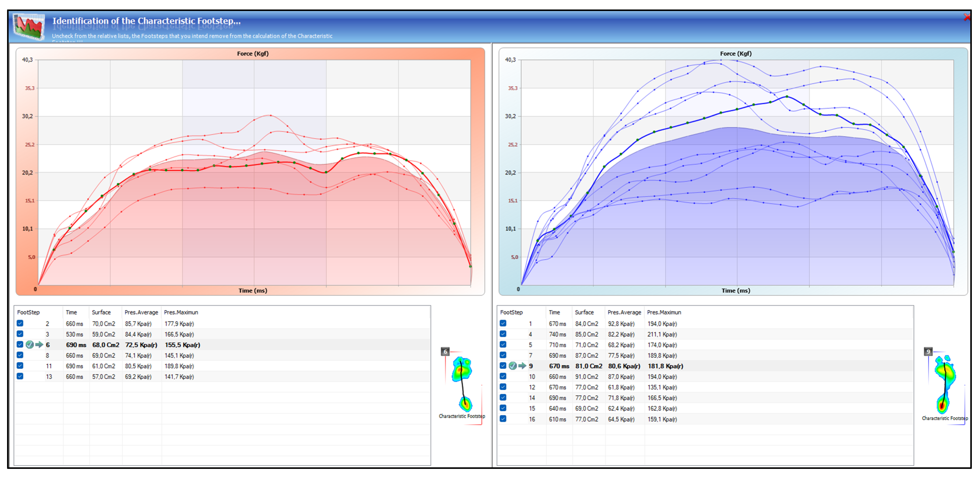Click arrow icon beside footstep 9
Screen dimensions: 980x479
[x=522, y=366]
